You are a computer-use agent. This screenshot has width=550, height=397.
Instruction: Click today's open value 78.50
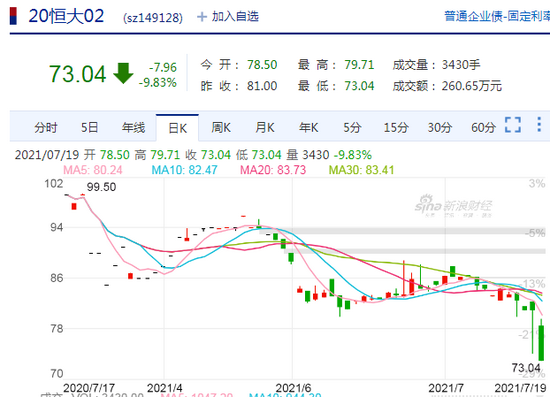(262, 65)
